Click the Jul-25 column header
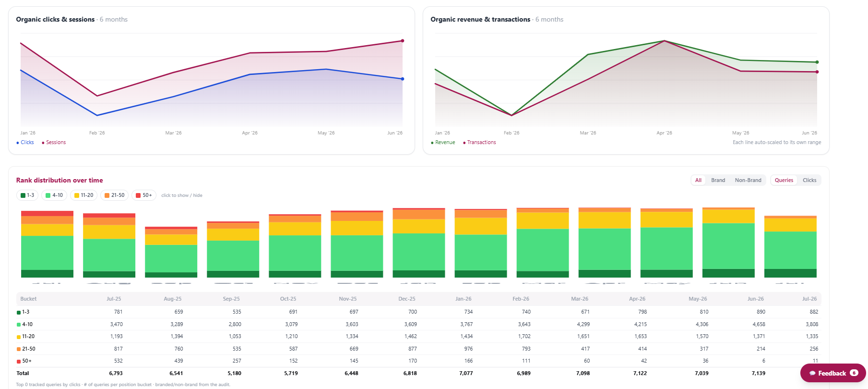Screen dimensions: 868x389 (x=114, y=299)
